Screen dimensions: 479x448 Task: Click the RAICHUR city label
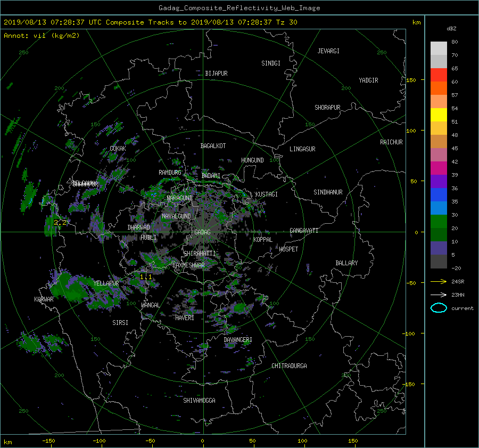[391, 142]
